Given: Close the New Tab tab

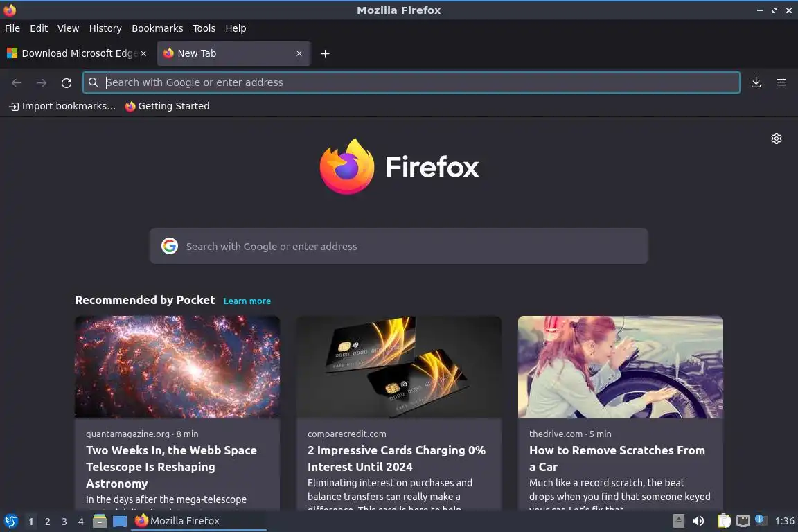Looking at the screenshot, I should pyautogui.click(x=299, y=53).
